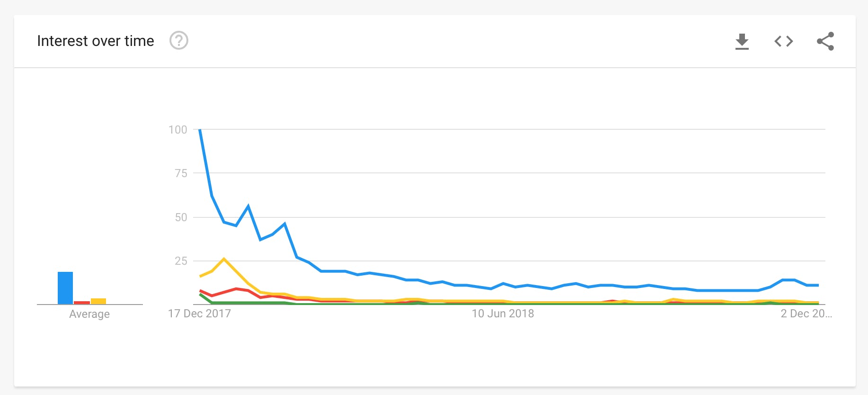This screenshot has width=868, height=395.
Task: Download the chart data as CSV
Action: click(x=742, y=41)
